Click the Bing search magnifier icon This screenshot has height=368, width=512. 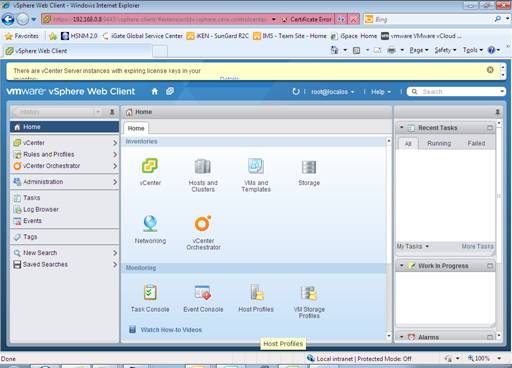[497, 19]
